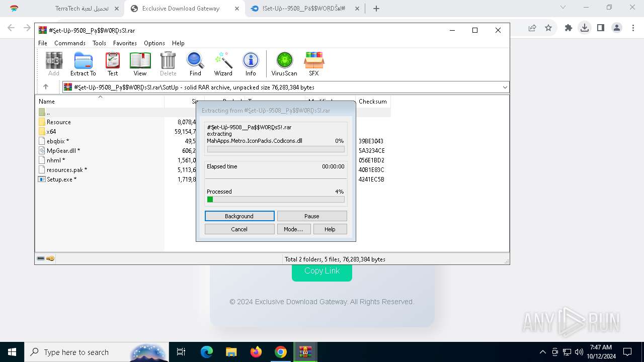The image size is (644, 362).
Task: Go up one folder level arrow
Action: [46, 87]
